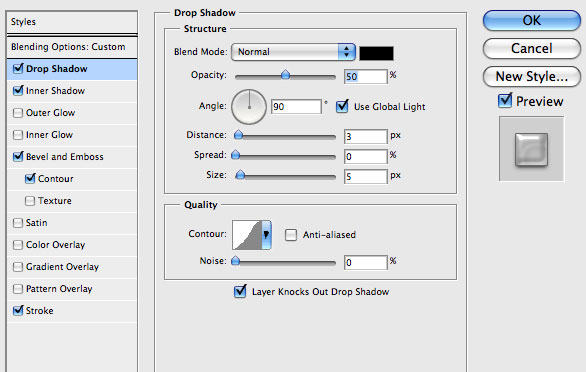Image resolution: width=586 pixels, height=372 pixels.
Task: Open the Blend Mode dropdown
Action: click(x=293, y=52)
